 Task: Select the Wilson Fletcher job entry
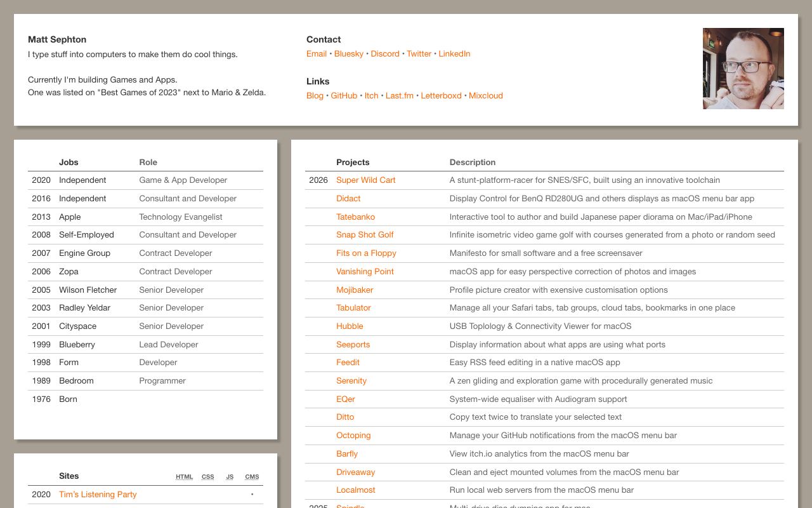[x=88, y=290]
